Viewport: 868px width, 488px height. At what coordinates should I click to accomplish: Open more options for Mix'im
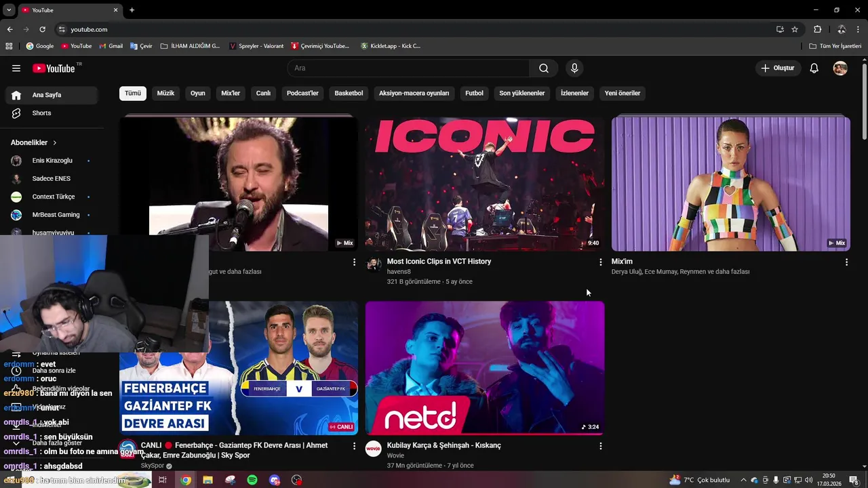(x=846, y=262)
